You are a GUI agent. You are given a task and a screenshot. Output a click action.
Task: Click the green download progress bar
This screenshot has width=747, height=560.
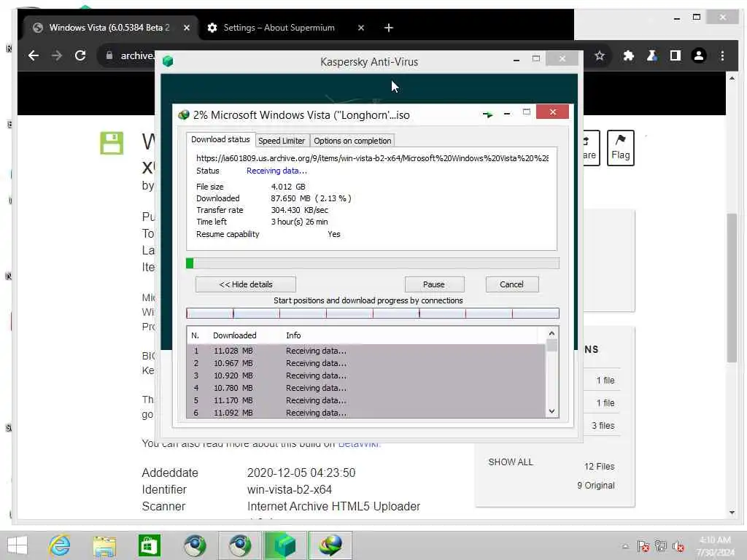[x=373, y=263]
